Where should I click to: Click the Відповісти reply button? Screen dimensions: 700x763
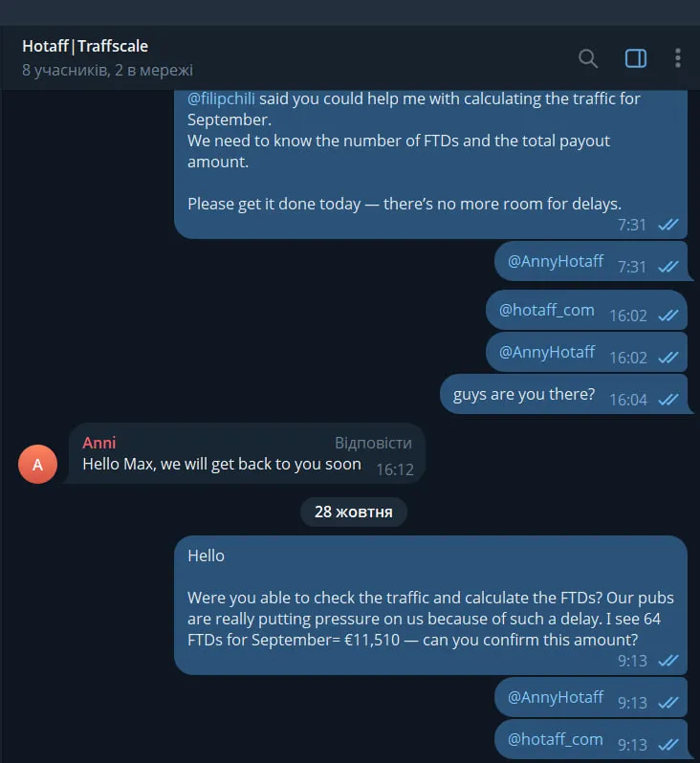373,443
